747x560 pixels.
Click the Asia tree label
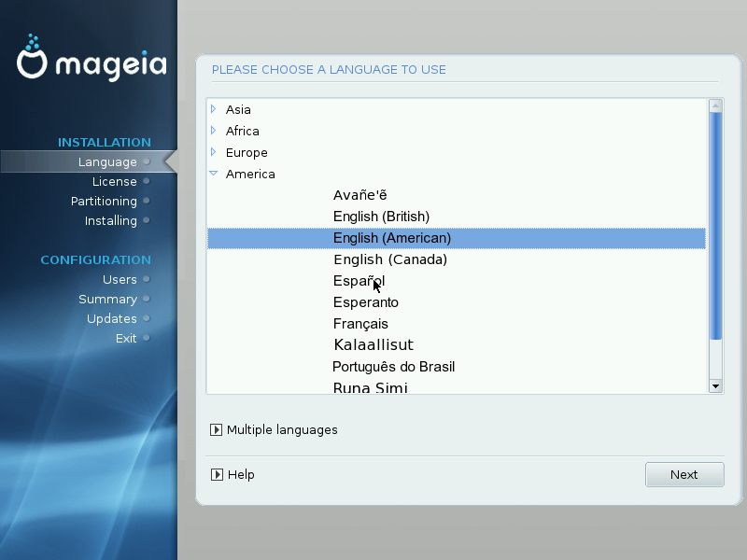click(x=238, y=109)
